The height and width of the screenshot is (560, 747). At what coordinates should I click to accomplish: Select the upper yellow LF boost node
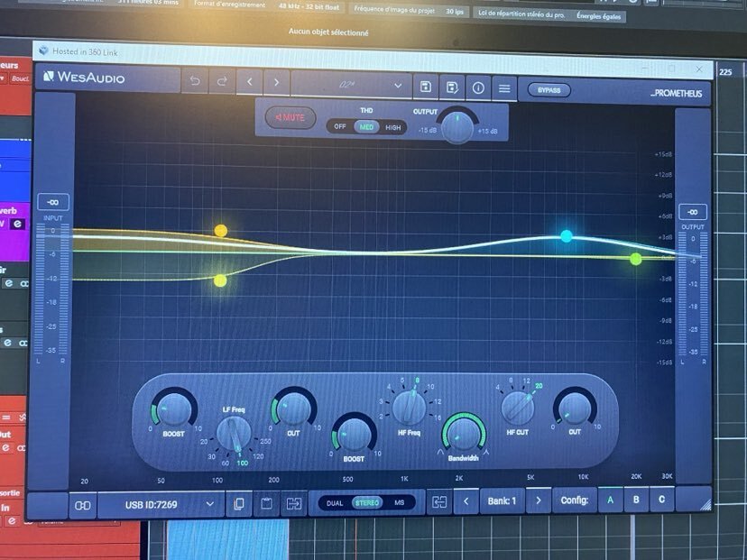pos(220,231)
